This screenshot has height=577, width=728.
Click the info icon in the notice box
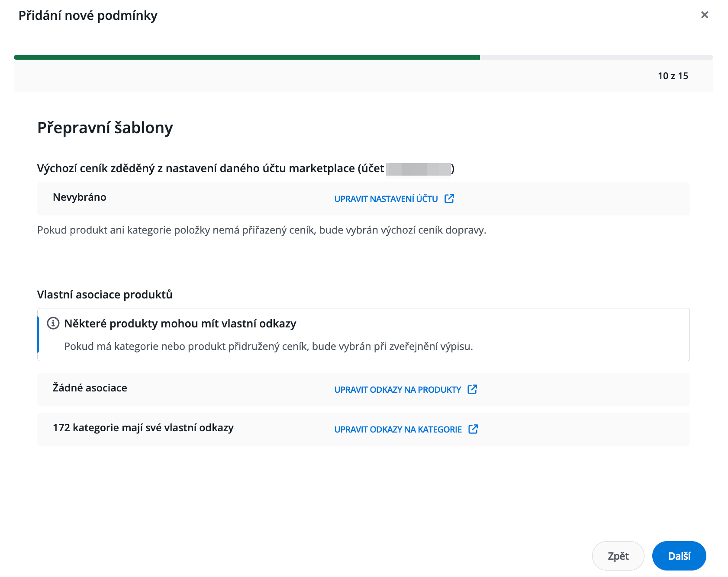[53, 323]
